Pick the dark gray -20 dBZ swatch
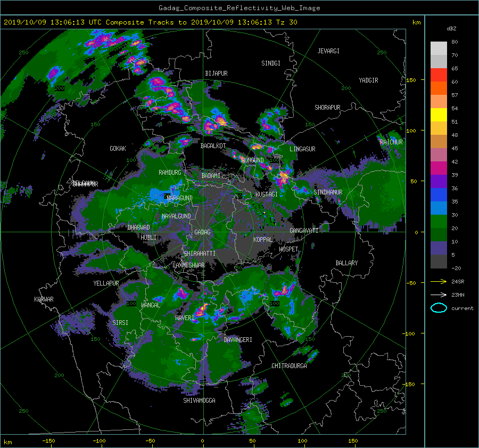This screenshot has width=479, height=448. [x=439, y=261]
